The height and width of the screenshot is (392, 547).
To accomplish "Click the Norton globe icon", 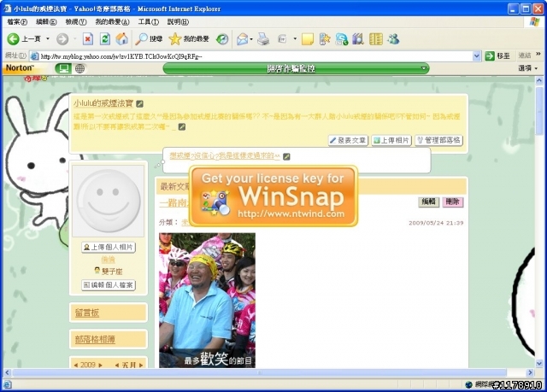I will [79, 68].
